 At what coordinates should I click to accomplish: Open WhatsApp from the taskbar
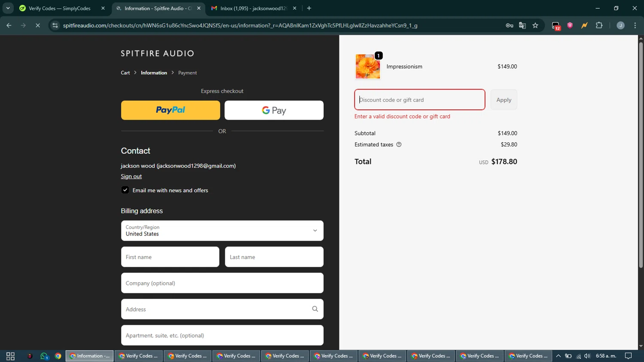pyautogui.click(x=44, y=356)
